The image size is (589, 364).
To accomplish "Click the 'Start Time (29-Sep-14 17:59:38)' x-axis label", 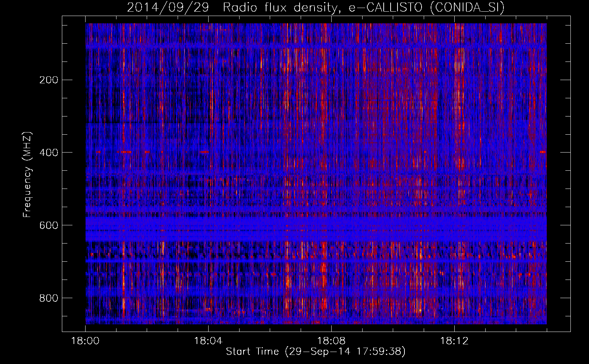I will 316,351.
